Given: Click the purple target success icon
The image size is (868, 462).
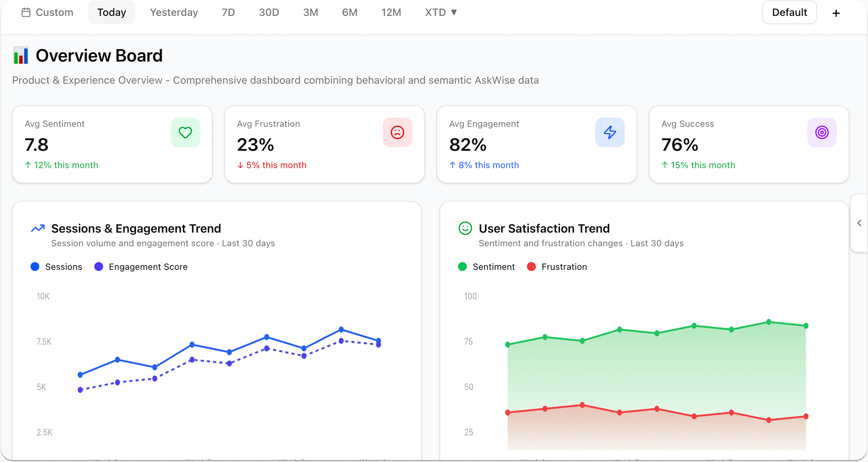Looking at the screenshot, I should (x=822, y=132).
